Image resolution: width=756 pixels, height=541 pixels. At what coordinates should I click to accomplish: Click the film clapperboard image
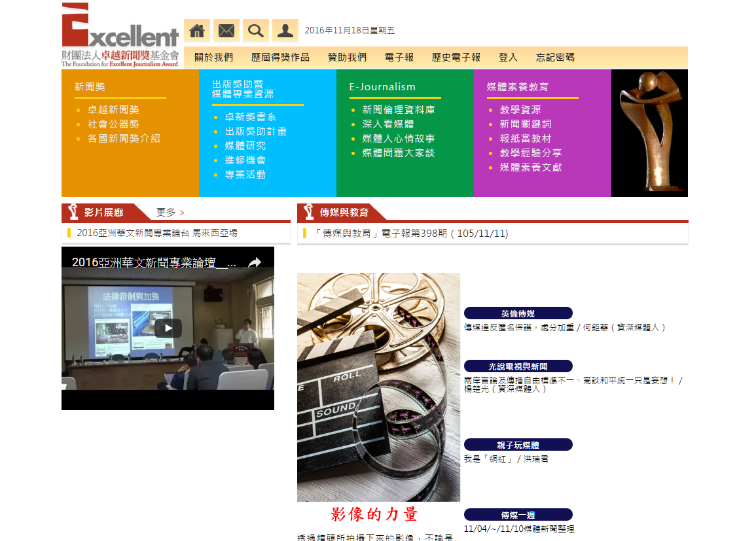(378, 387)
